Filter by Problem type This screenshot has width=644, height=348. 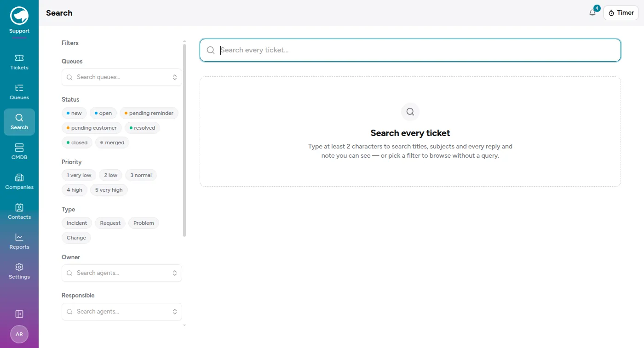click(144, 223)
